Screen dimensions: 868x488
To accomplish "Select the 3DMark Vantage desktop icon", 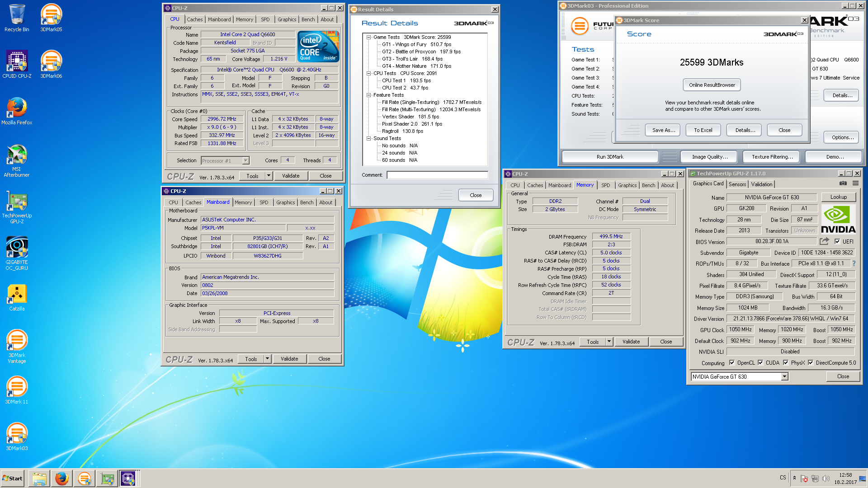I will 17,347.
